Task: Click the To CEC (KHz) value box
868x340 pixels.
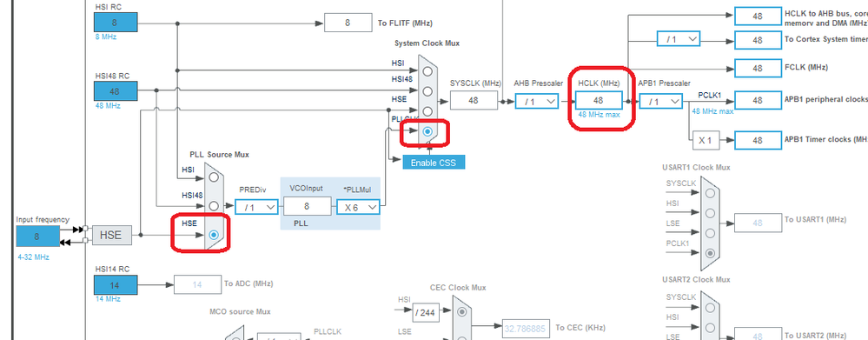Action: (526, 329)
